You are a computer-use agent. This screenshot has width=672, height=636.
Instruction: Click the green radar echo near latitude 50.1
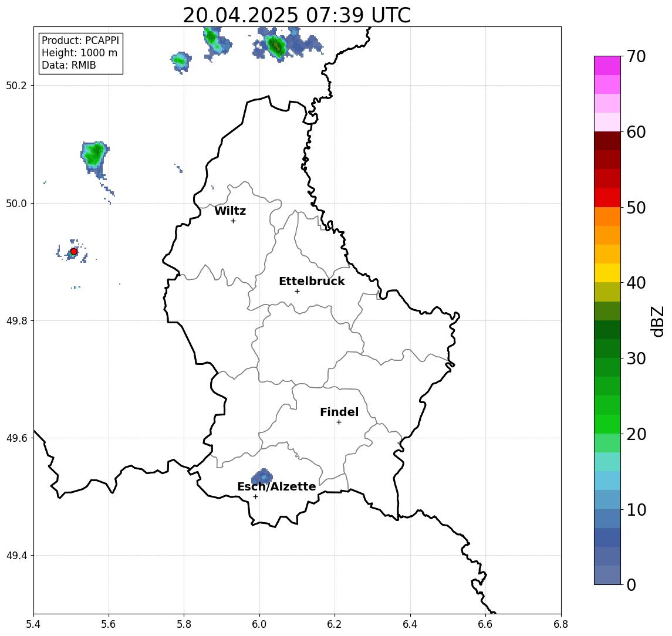point(94,155)
